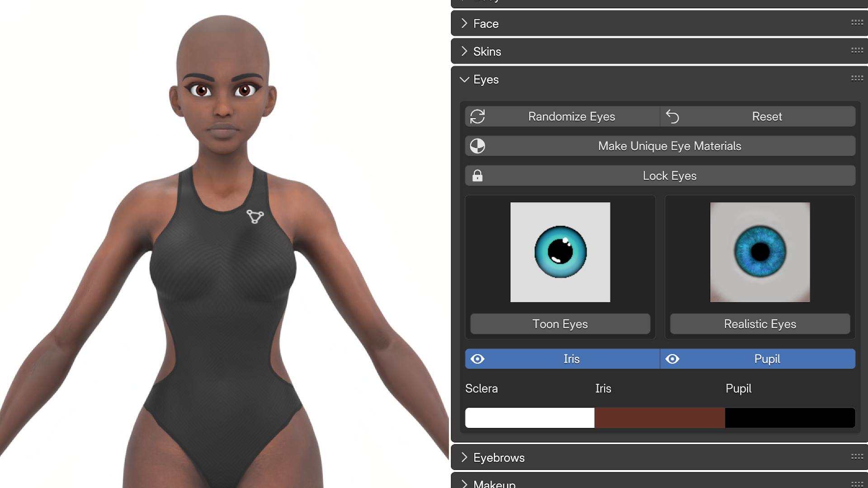Toggle Pupil visibility eye button
868x488 pixels.
pos(672,359)
